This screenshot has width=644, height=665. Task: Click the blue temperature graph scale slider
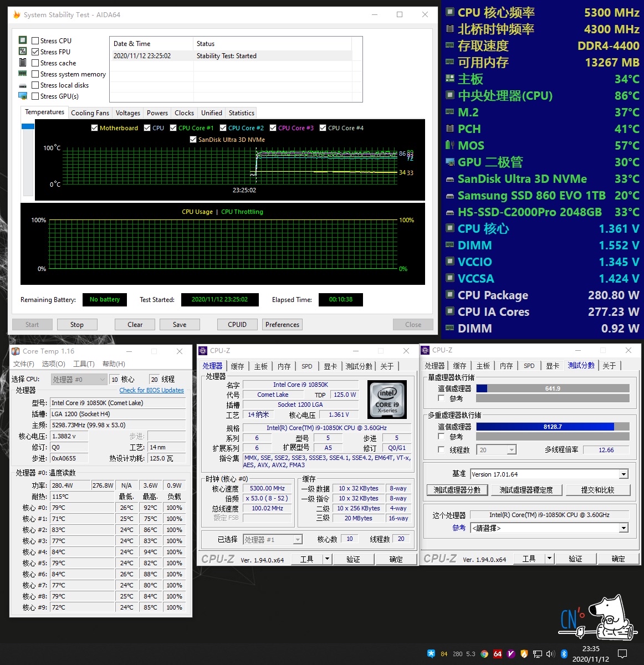[28, 127]
